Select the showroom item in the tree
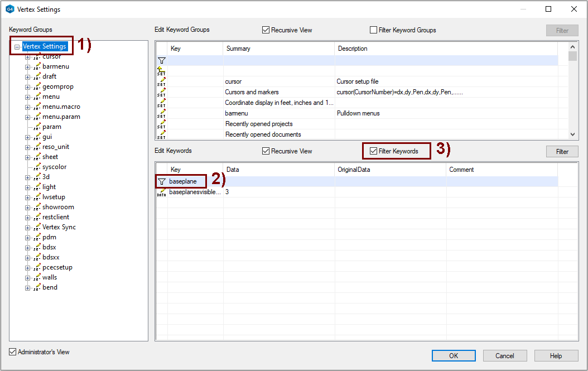Screen dimensions: 588x371 click(x=58, y=207)
